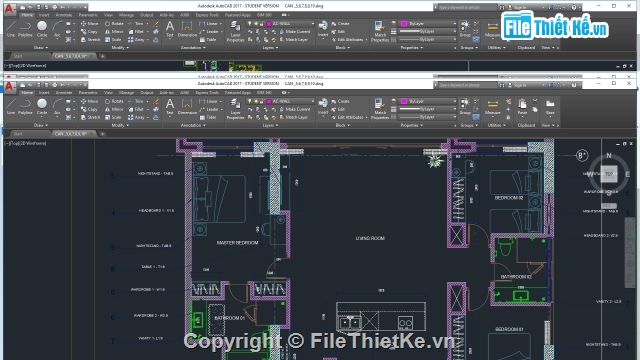Click Match Properties in the front window

tap(380, 109)
